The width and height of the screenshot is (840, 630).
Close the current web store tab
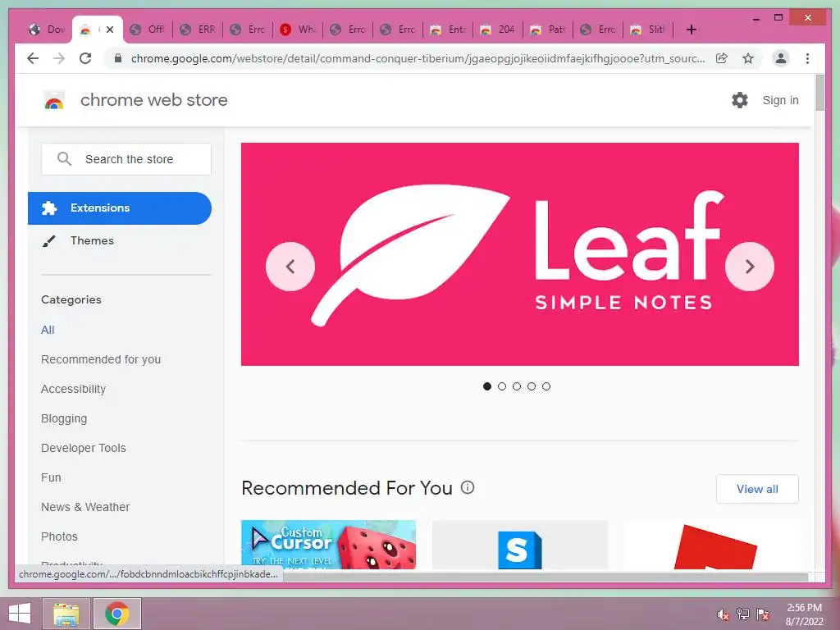(x=110, y=30)
